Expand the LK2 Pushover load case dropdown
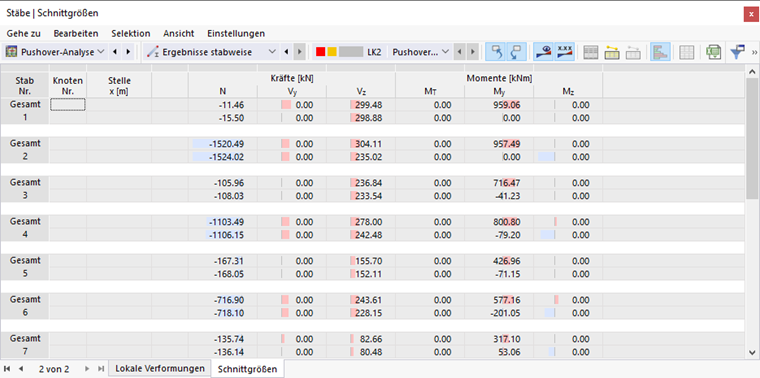This screenshot has height=378, width=760. (x=444, y=52)
